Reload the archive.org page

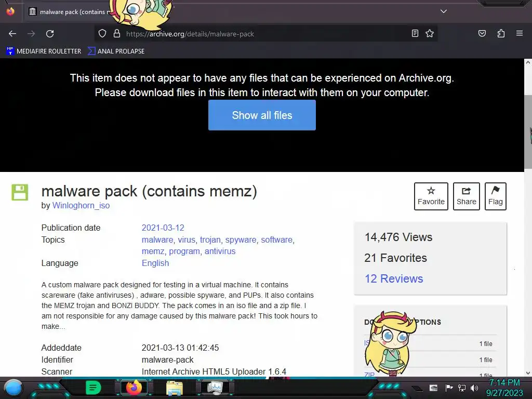tap(50, 34)
